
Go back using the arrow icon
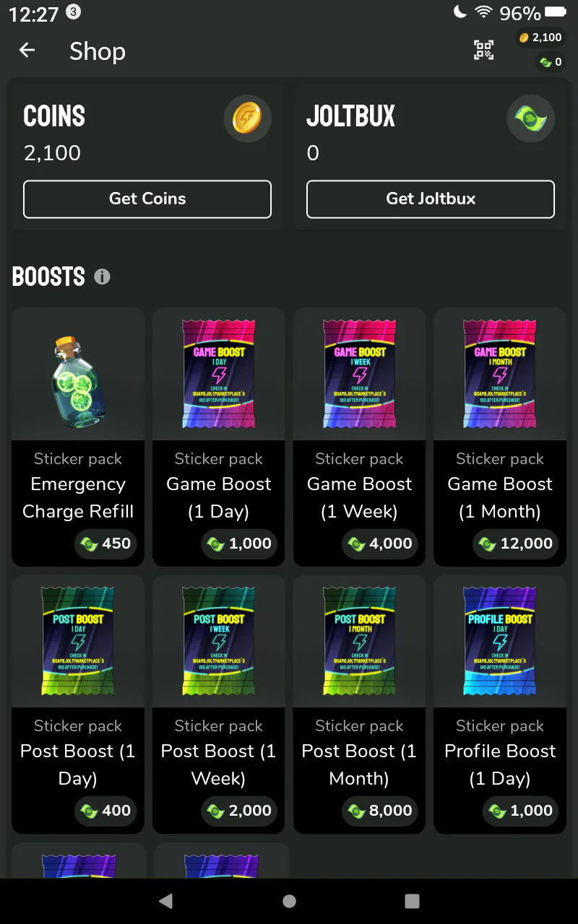[x=27, y=50]
